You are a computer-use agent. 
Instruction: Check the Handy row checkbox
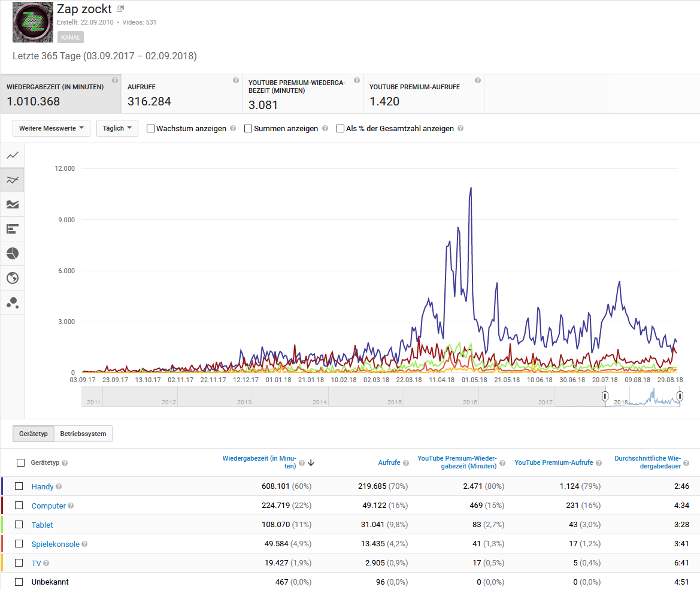pos(19,486)
